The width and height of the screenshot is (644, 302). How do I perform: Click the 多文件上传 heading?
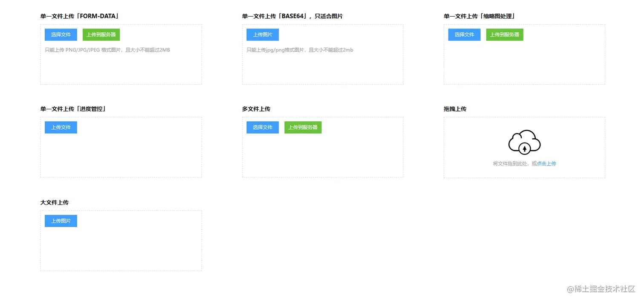[256, 109]
